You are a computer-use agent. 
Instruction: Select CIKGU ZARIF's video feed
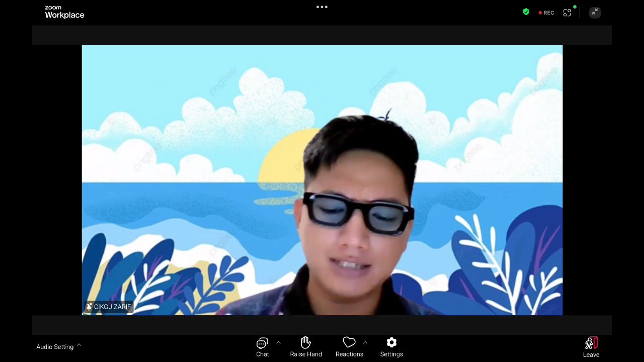[322, 180]
